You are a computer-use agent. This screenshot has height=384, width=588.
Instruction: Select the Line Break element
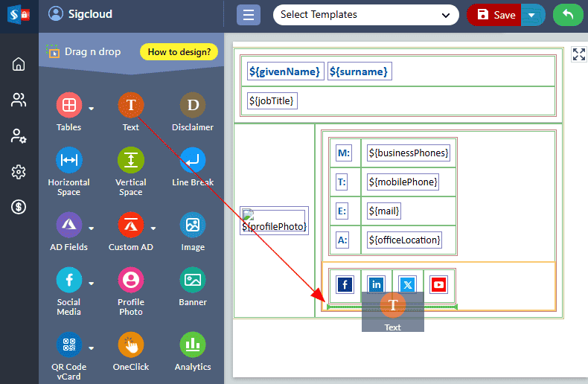193,161
